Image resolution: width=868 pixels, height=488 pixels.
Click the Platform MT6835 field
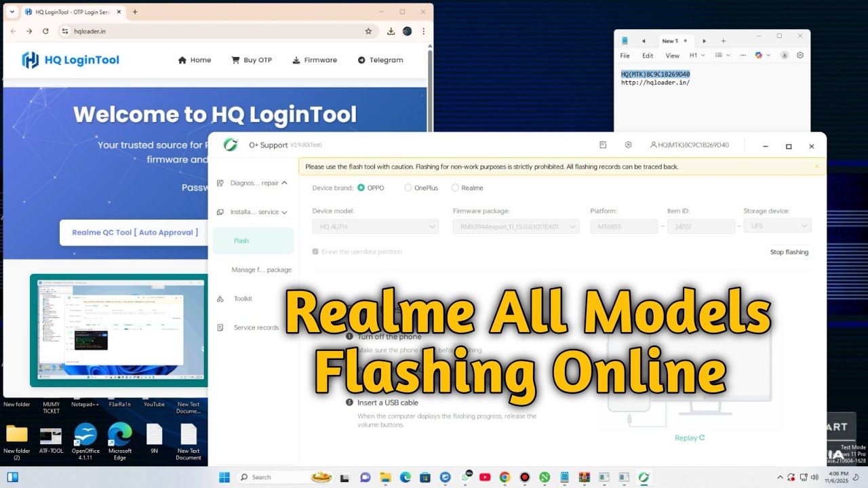pos(624,226)
